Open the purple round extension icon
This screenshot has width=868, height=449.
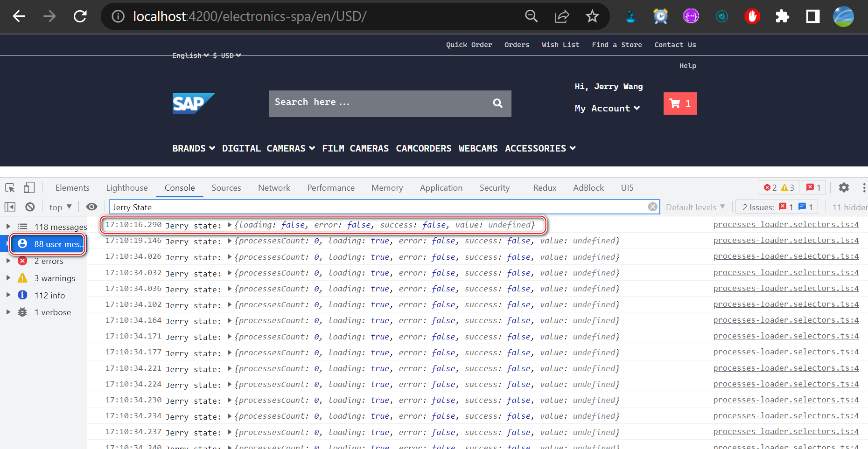point(691,17)
